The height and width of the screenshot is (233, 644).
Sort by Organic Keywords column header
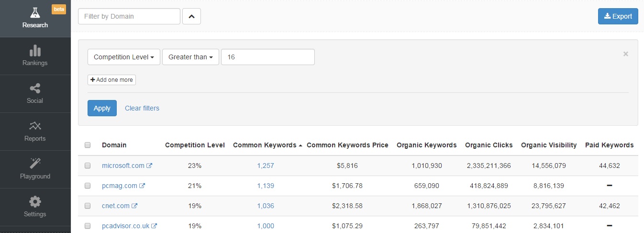tap(427, 145)
